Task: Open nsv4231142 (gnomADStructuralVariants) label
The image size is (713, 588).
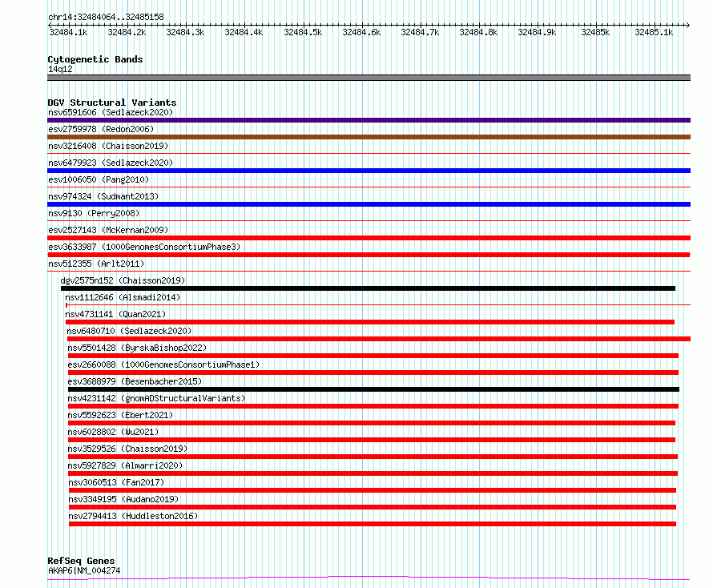Action: click(156, 398)
